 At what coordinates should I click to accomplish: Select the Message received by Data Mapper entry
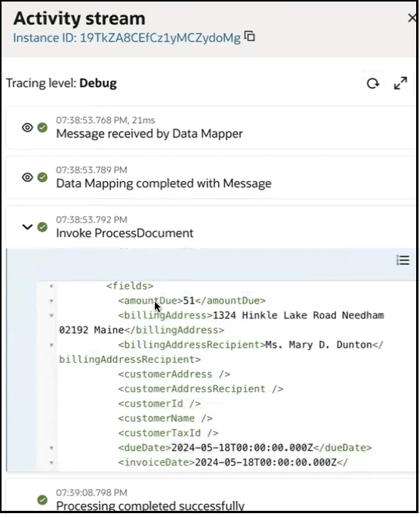[x=210, y=128]
